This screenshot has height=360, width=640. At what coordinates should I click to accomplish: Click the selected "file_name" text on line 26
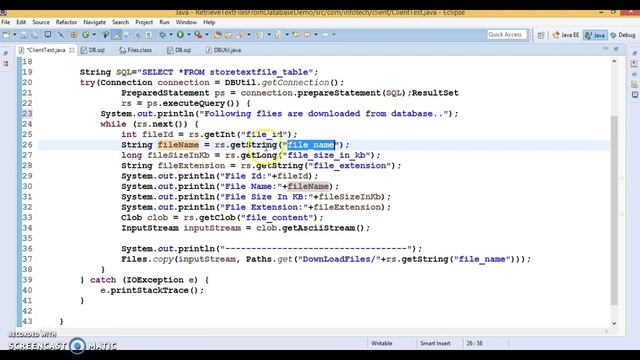click(311, 144)
